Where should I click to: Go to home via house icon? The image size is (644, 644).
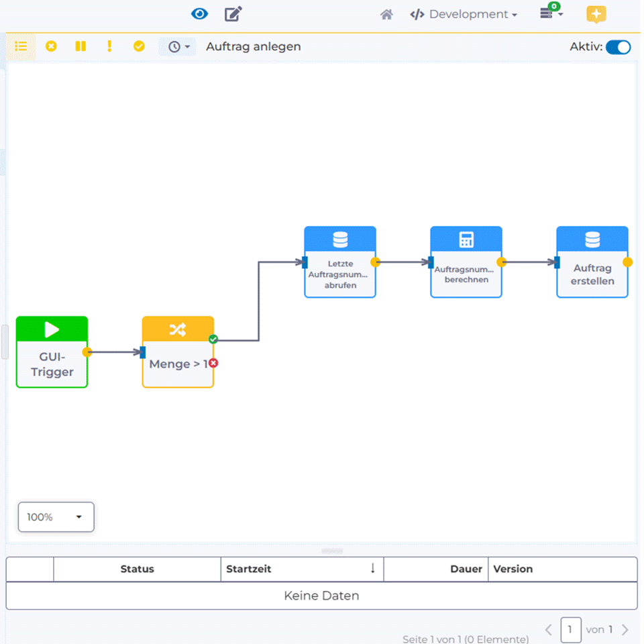386,15
